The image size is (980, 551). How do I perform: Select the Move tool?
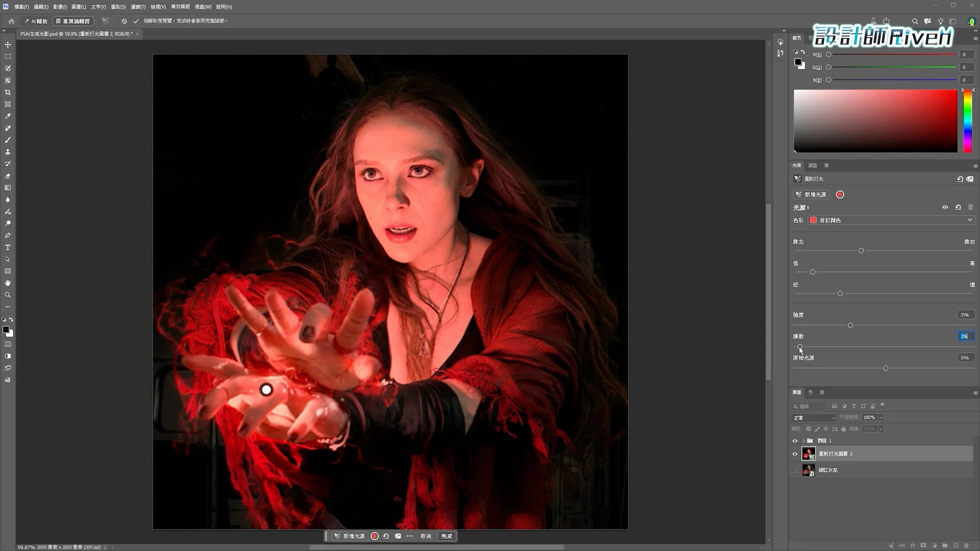8,44
